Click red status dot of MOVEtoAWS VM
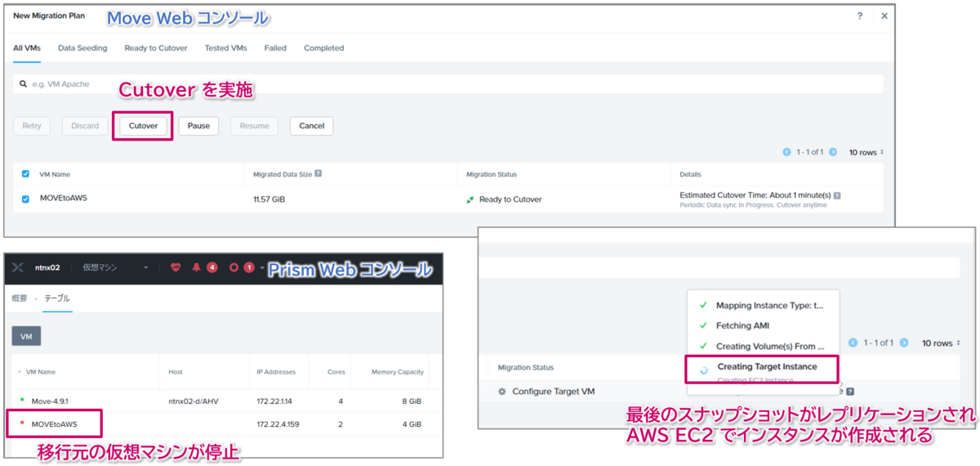This screenshot has width=980, height=466. (x=21, y=423)
